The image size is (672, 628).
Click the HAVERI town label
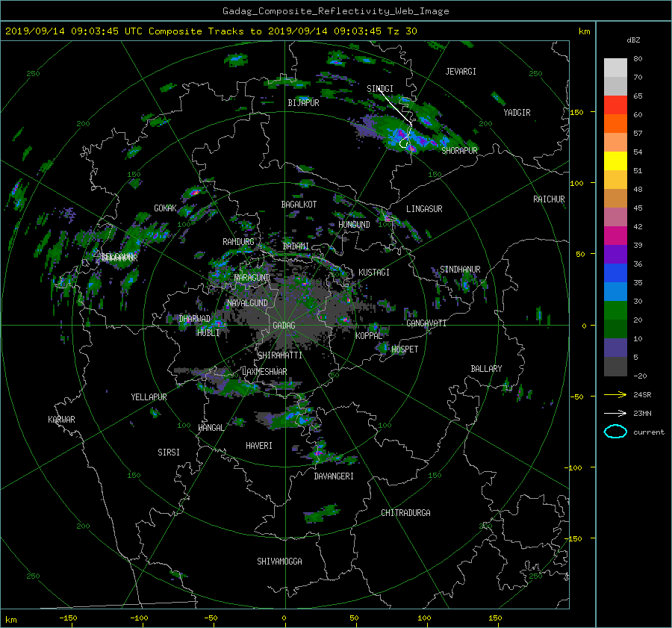coord(259,446)
